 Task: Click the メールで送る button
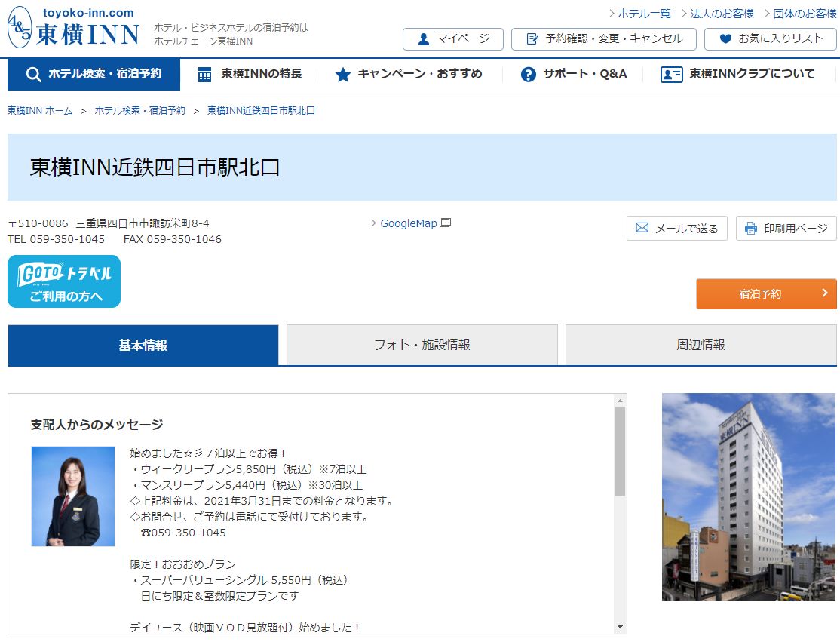[x=676, y=229]
